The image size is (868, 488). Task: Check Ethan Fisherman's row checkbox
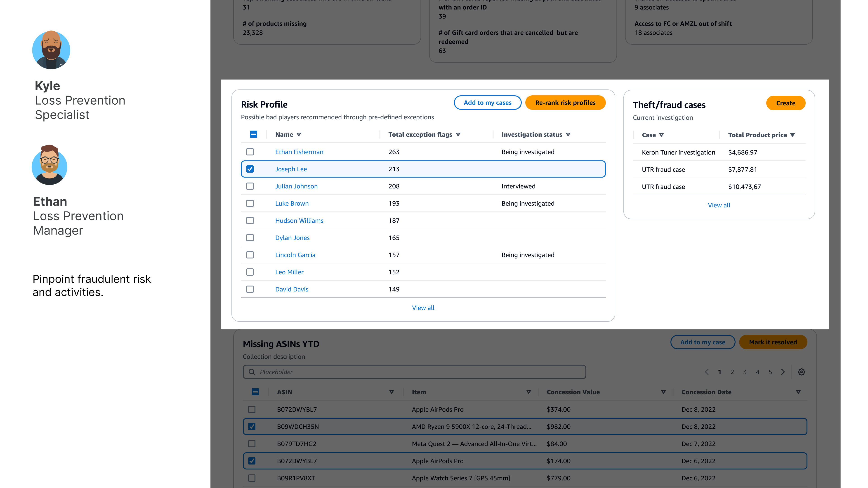click(x=250, y=152)
